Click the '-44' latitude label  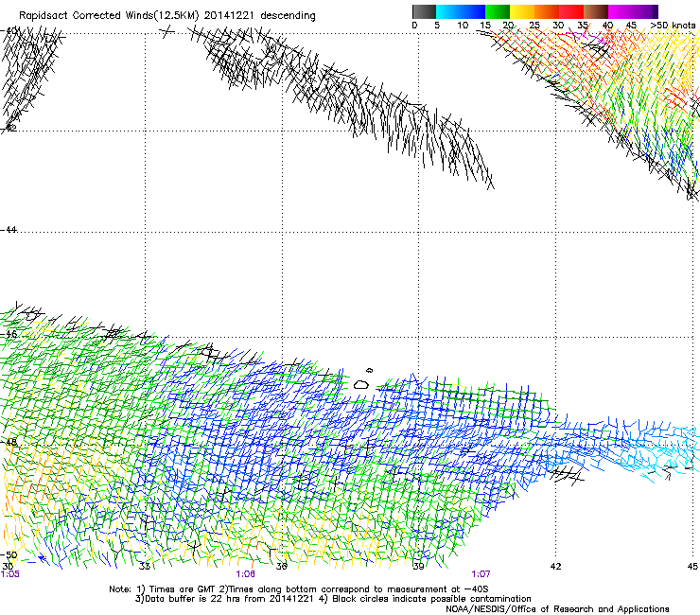(9, 230)
